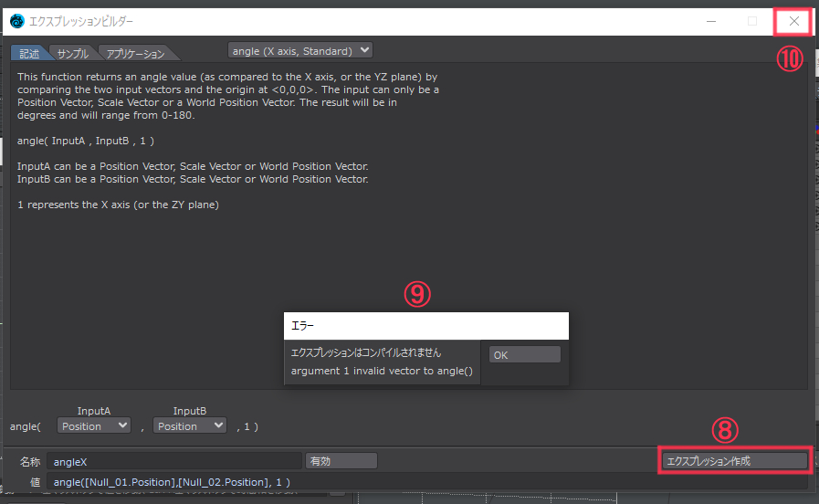Open the InputA Position dropdown
The width and height of the screenshot is (819, 504).
click(93, 426)
